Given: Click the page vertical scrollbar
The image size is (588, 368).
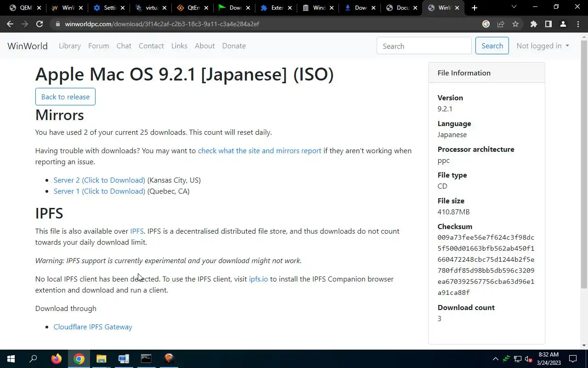Looking at the screenshot, I should coord(584,164).
